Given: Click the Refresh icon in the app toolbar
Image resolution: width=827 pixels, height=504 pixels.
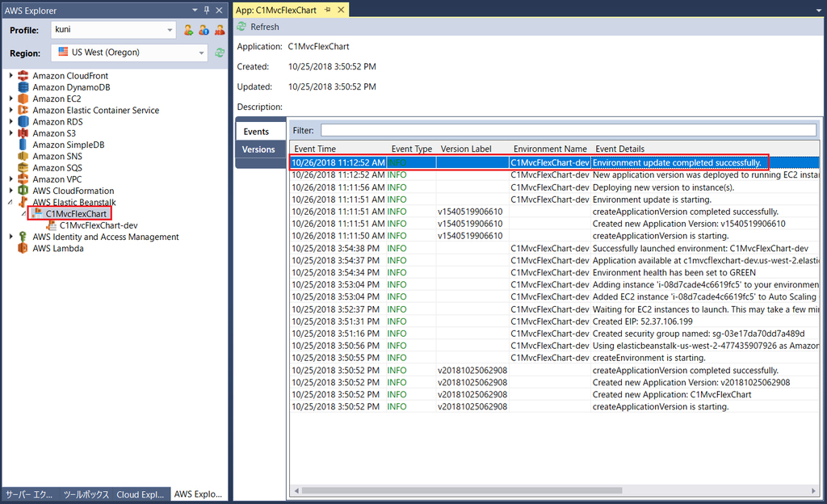Looking at the screenshot, I should [241, 27].
